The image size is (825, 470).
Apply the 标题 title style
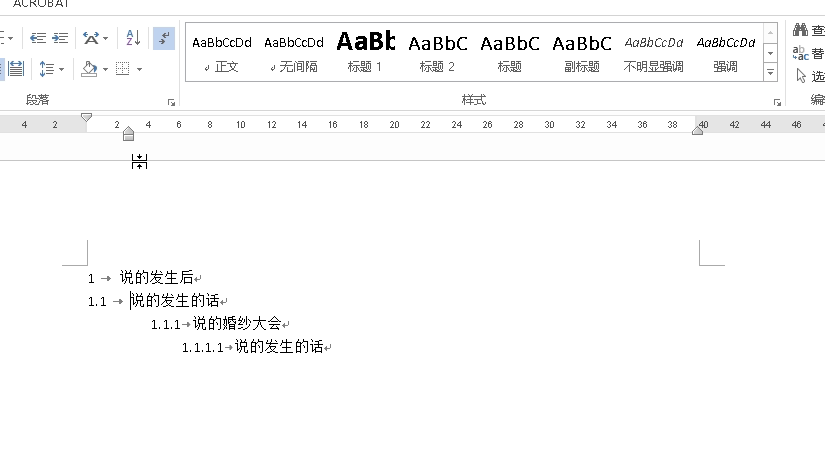pyautogui.click(x=509, y=53)
